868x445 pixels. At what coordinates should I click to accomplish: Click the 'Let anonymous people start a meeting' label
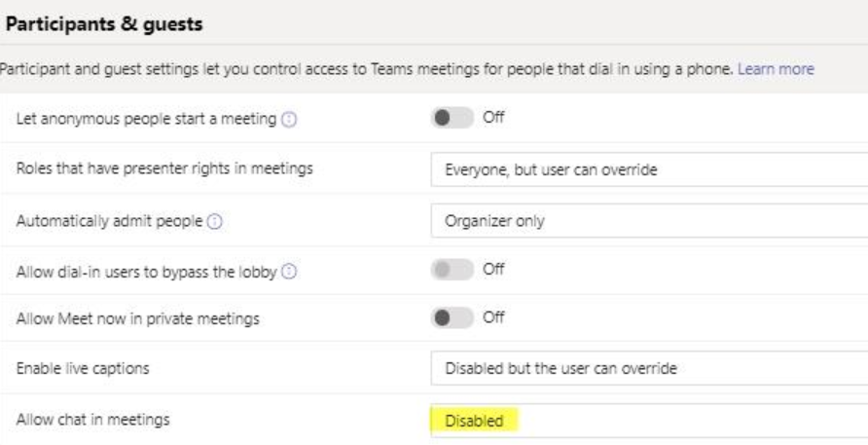(147, 119)
